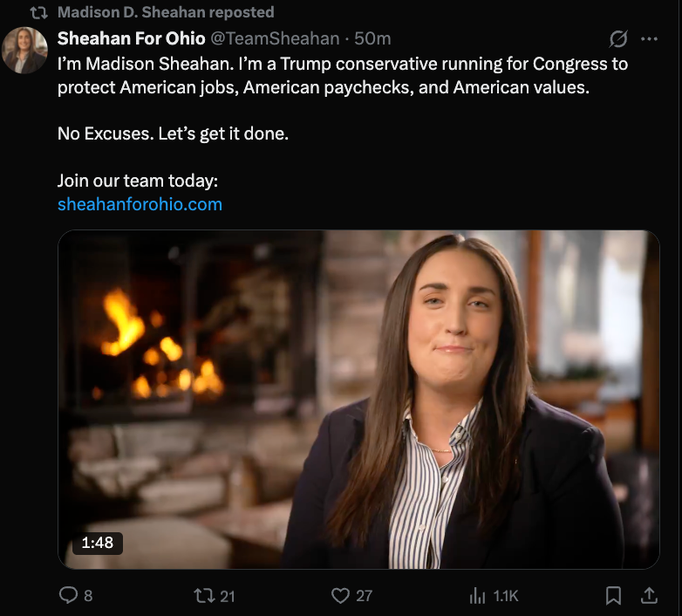This screenshot has width=682, height=616.
Task: Click the reply speech bubble icon
Action: [68, 595]
